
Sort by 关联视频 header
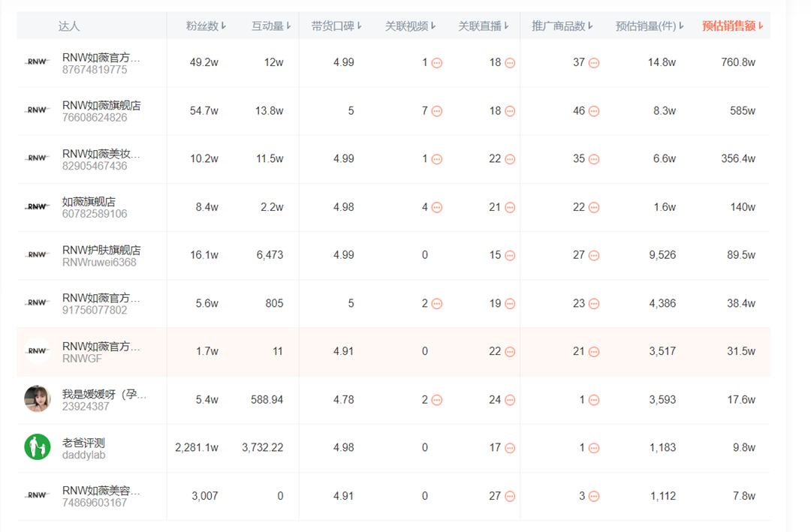[410, 26]
